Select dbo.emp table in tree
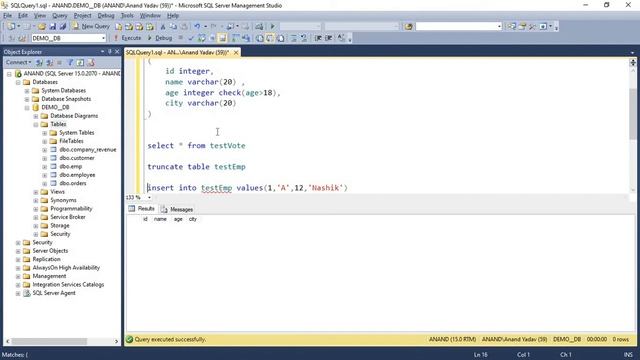640x360 pixels. point(71,167)
